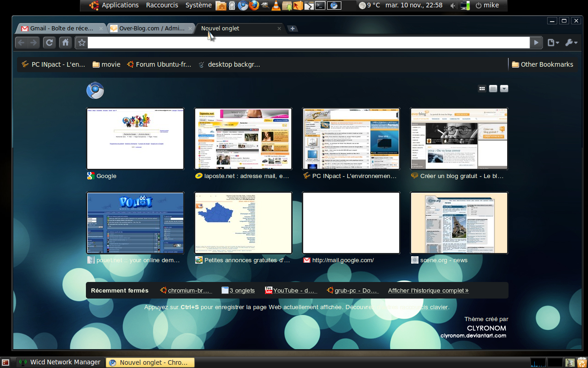This screenshot has height=368, width=588.
Task: Go forward with the forward arrow
Action: [34, 43]
